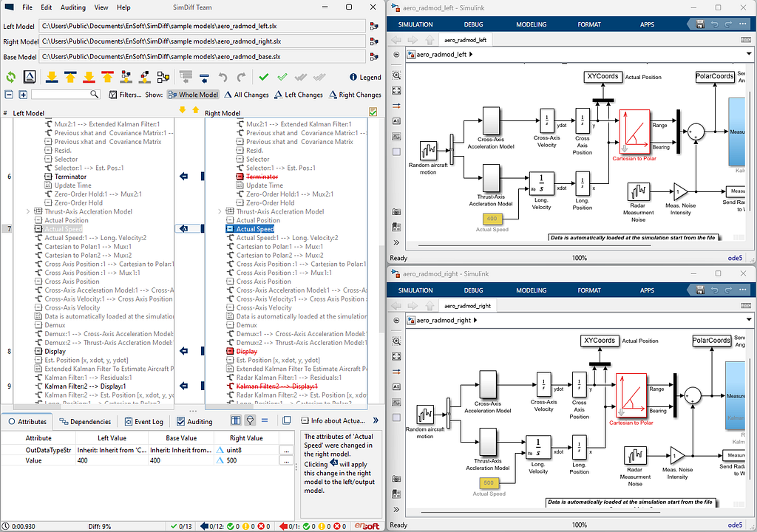Select yellow Actual Speed 500 block in right model
The image size is (757, 532).
click(489, 482)
